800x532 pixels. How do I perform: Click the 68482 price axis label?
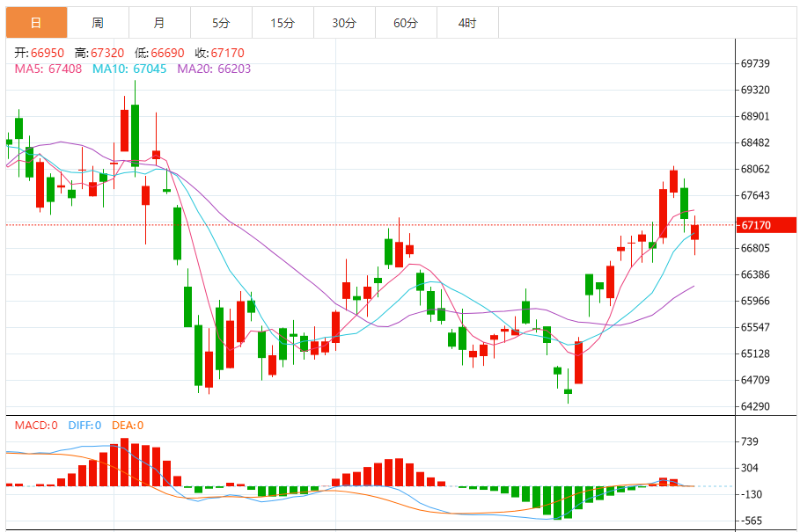pos(755,142)
